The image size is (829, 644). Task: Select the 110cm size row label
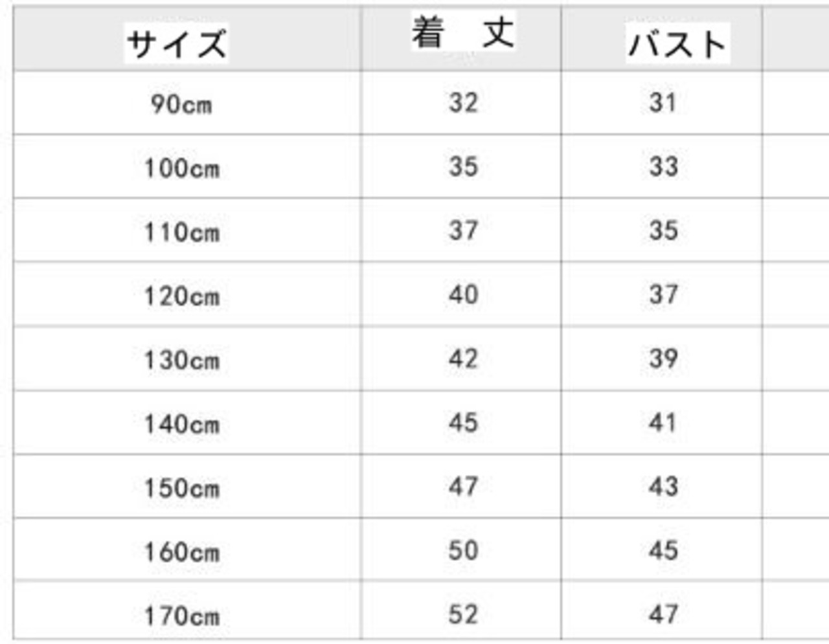point(181,232)
